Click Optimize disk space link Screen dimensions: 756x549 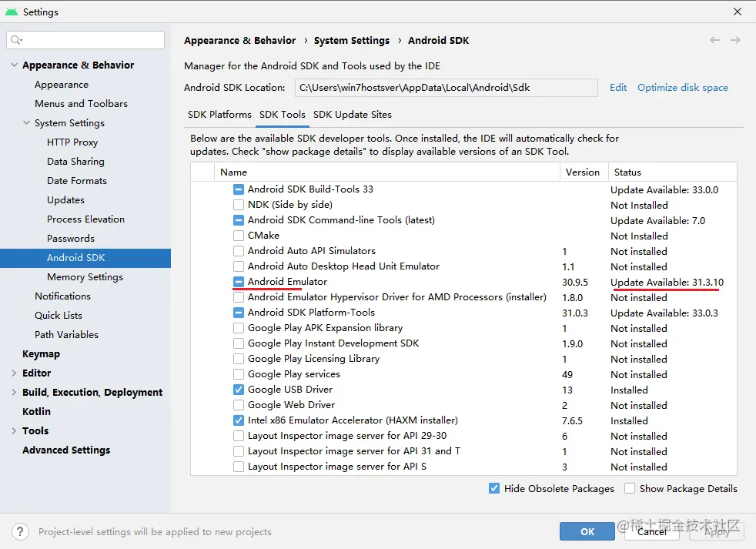tap(683, 87)
